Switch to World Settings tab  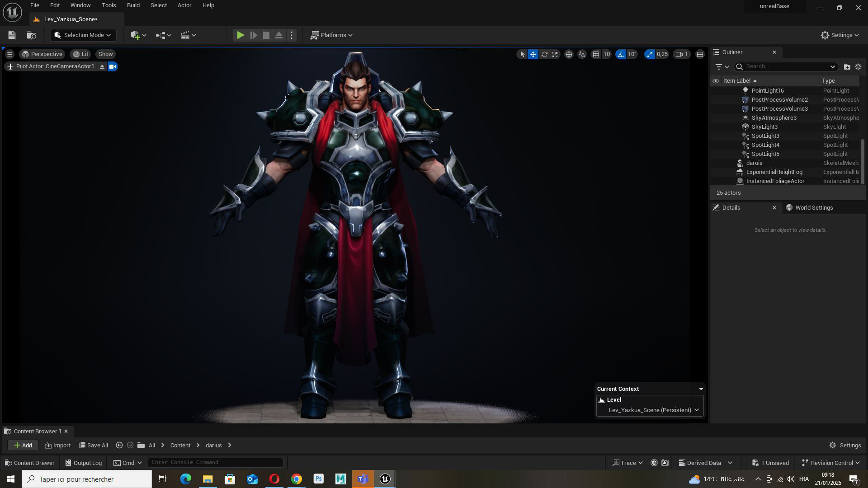tap(814, 208)
